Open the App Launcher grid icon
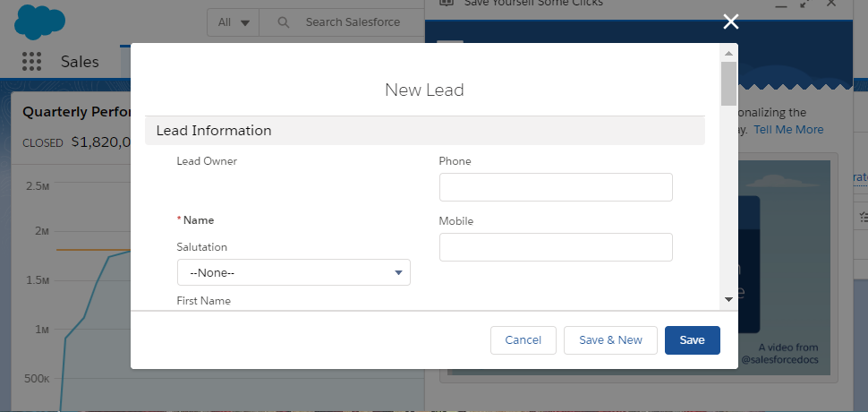Viewport: 868px width, 412px height. (x=32, y=62)
